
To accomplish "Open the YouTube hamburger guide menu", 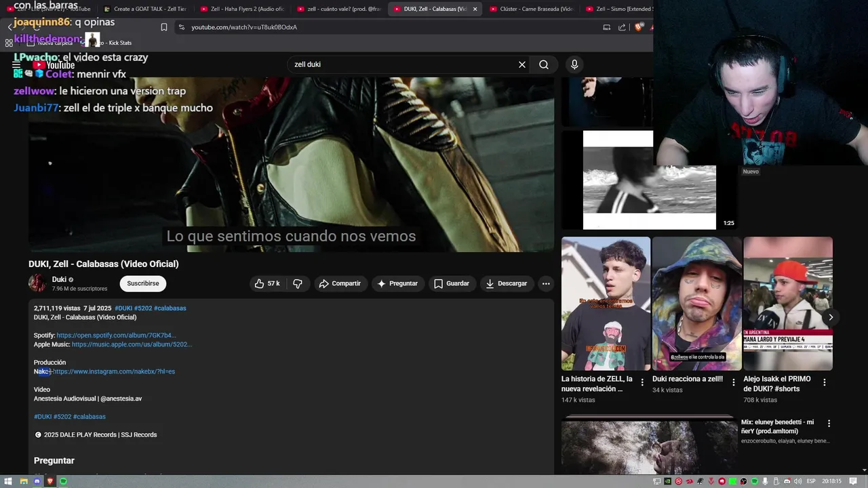I will coord(16,65).
